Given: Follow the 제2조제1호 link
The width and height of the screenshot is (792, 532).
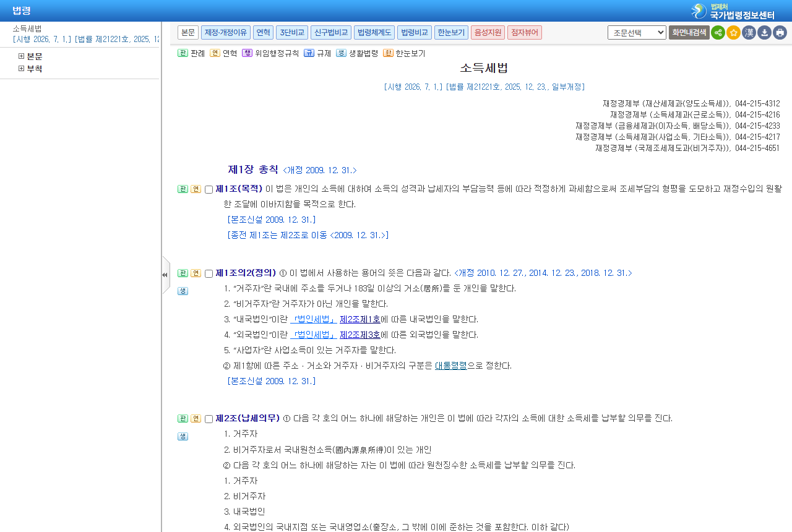Looking at the screenshot, I should (x=360, y=319).
